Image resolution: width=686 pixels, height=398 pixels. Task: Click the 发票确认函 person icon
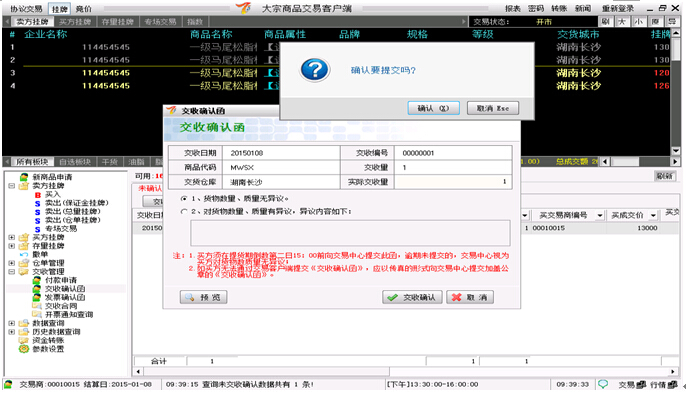point(37,297)
